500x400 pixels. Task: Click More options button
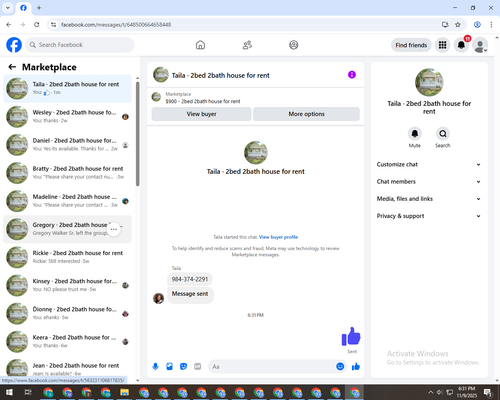[306, 114]
